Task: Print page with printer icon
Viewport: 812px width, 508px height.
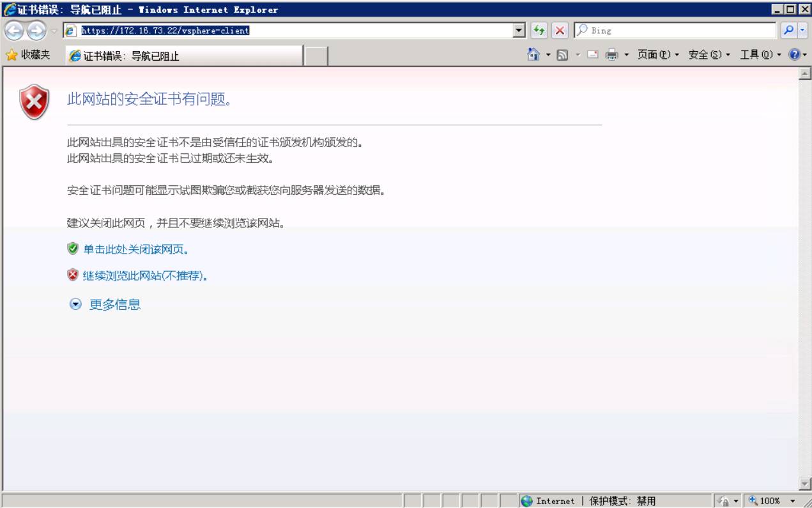Action: (x=612, y=55)
